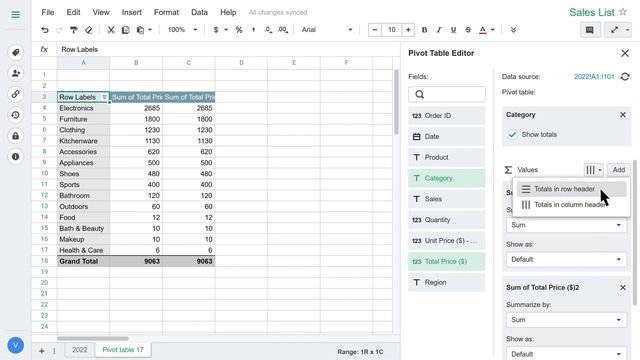Refresh the pivot data source

tap(625, 76)
